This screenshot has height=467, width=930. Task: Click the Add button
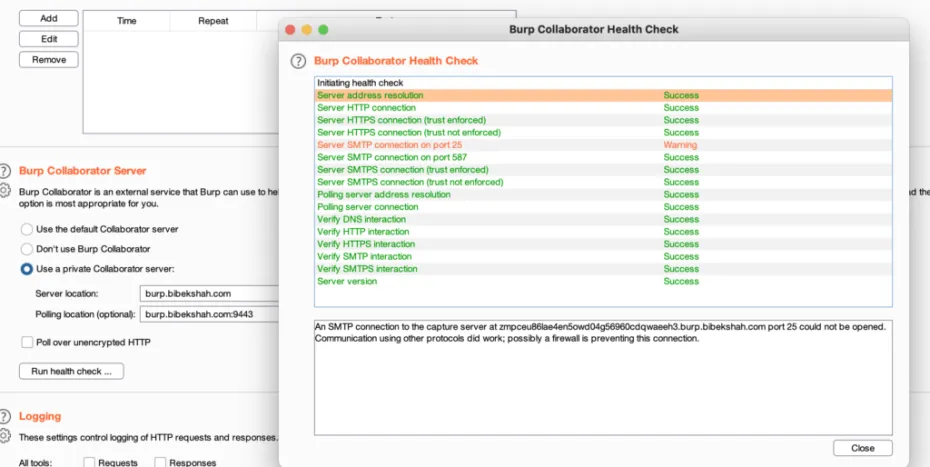[49, 18]
